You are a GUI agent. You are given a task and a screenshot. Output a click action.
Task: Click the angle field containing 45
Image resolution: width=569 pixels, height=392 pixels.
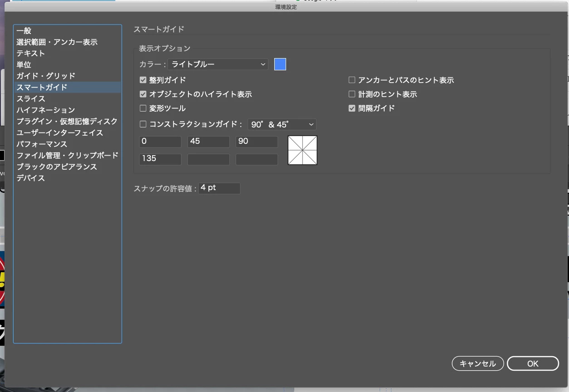[208, 142]
